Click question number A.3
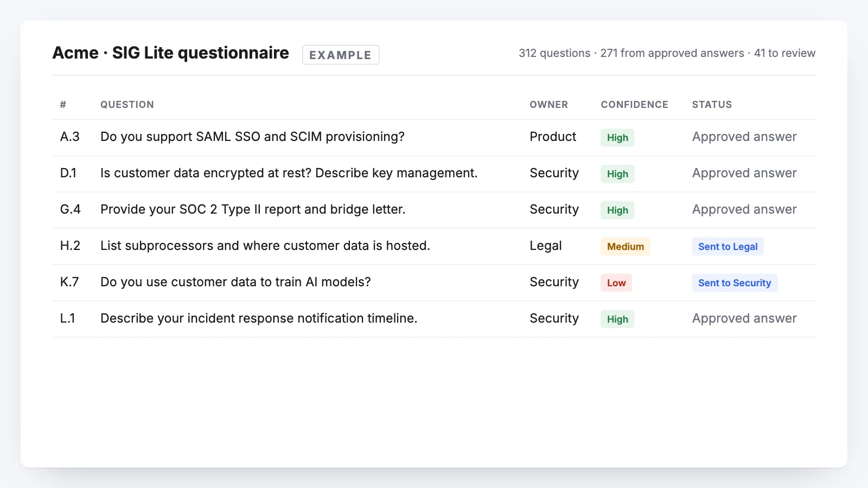This screenshot has height=488, width=868. click(x=69, y=137)
